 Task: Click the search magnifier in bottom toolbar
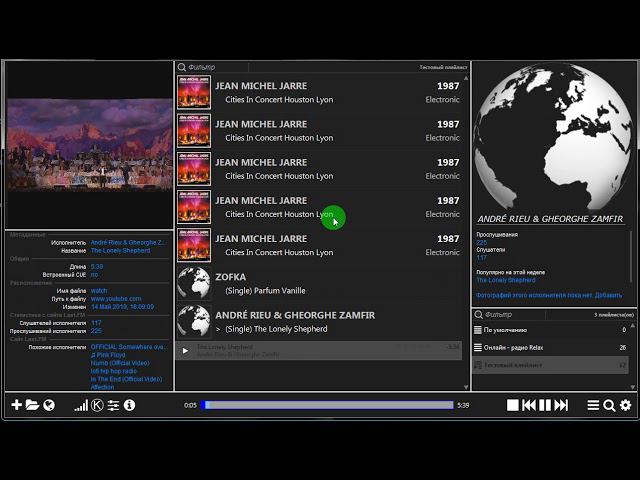(x=609, y=405)
